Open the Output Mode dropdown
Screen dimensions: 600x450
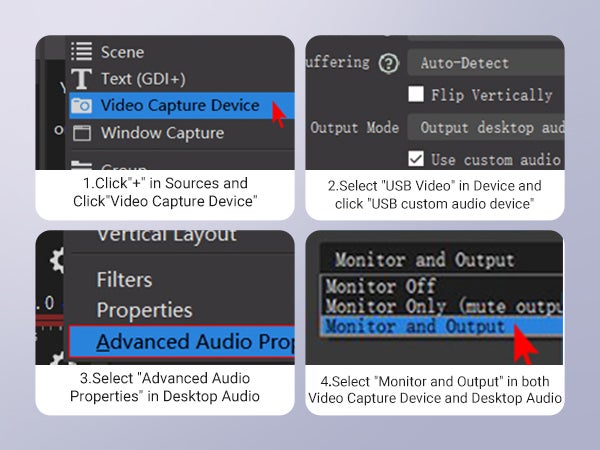[x=486, y=127]
